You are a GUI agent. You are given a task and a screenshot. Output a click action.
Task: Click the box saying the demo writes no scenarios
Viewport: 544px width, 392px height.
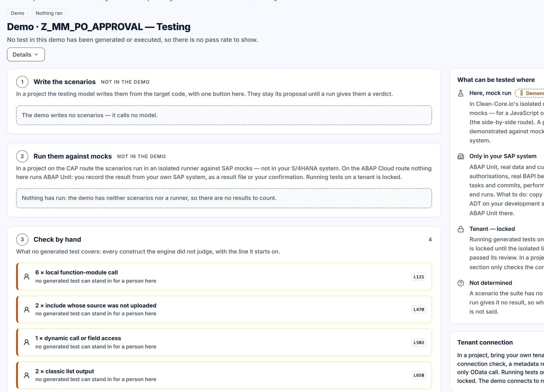click(224, 115)
